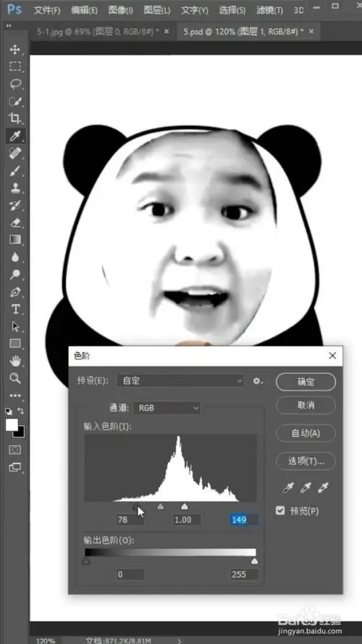Open the 通道 RGB channel dropdown

[x=167, y=408]
